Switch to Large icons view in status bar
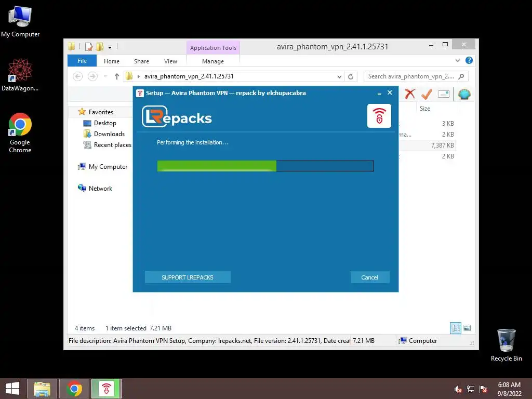This screenshot has width=532, height=399. [x=467, y=328]
